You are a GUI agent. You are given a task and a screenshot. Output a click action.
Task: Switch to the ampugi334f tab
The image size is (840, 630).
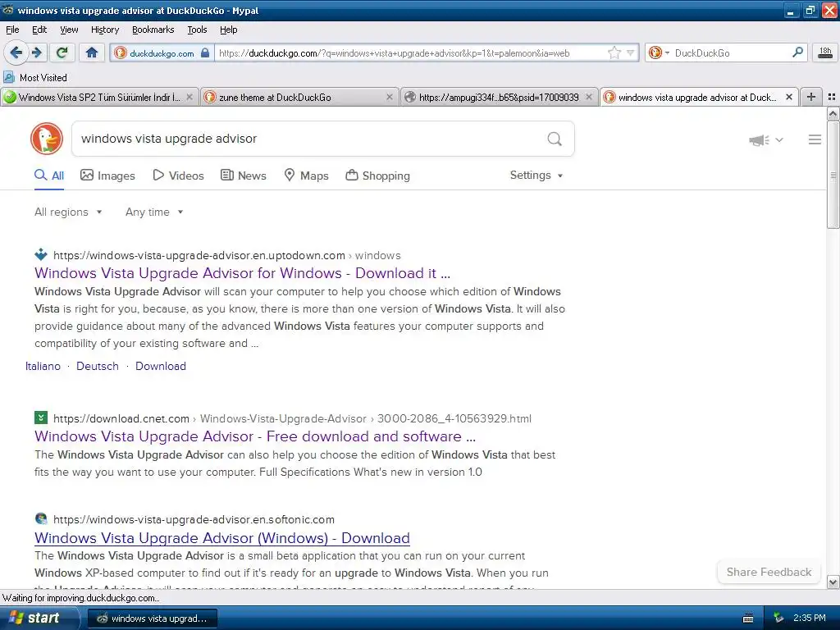pos(499,97)
